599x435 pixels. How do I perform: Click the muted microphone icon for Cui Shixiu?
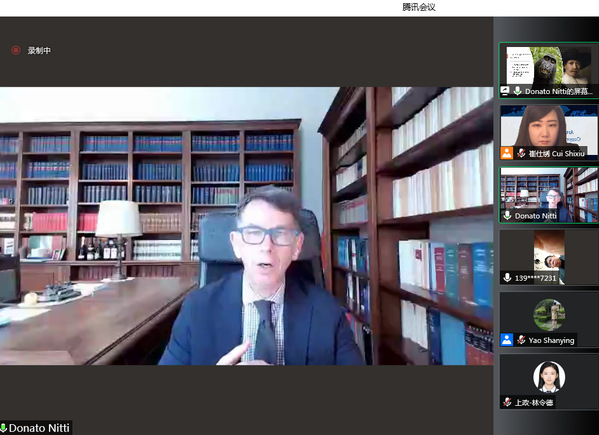coord(521,154)
